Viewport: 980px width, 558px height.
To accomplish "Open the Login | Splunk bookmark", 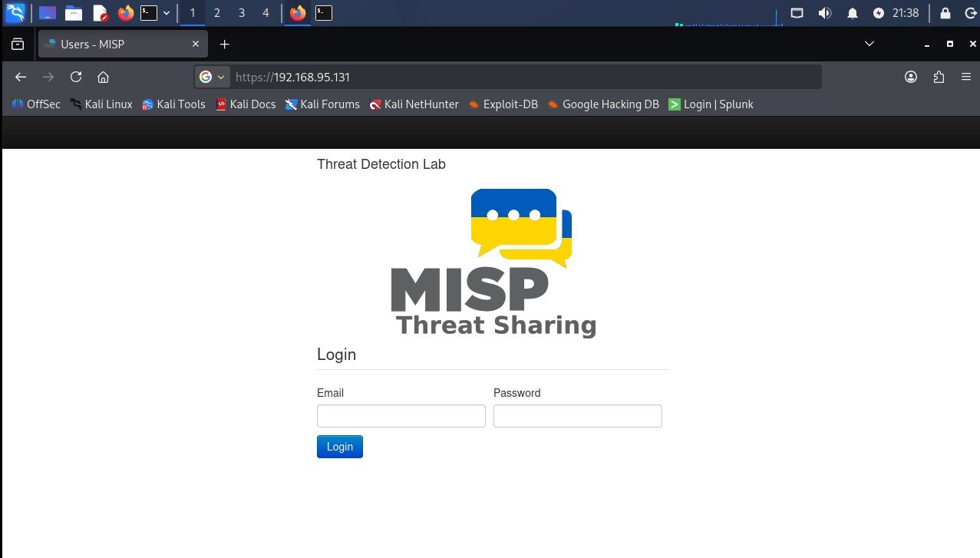I will click(x=711, y=104).
